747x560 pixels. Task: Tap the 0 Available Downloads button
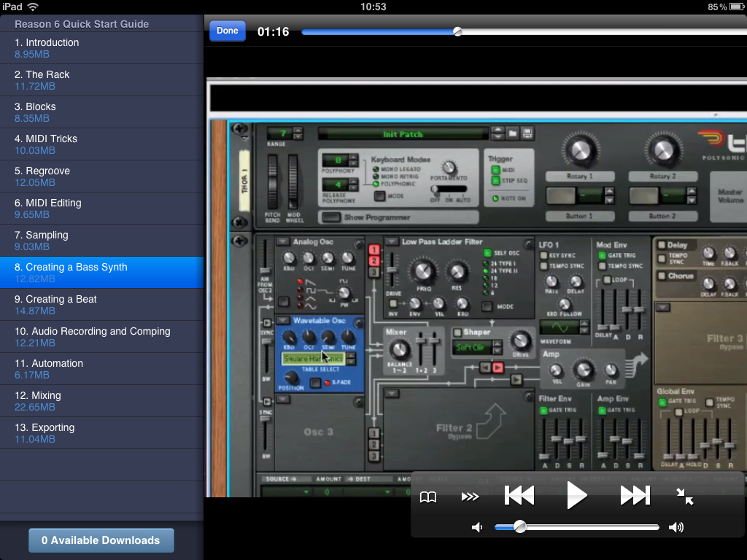(101, 540)
